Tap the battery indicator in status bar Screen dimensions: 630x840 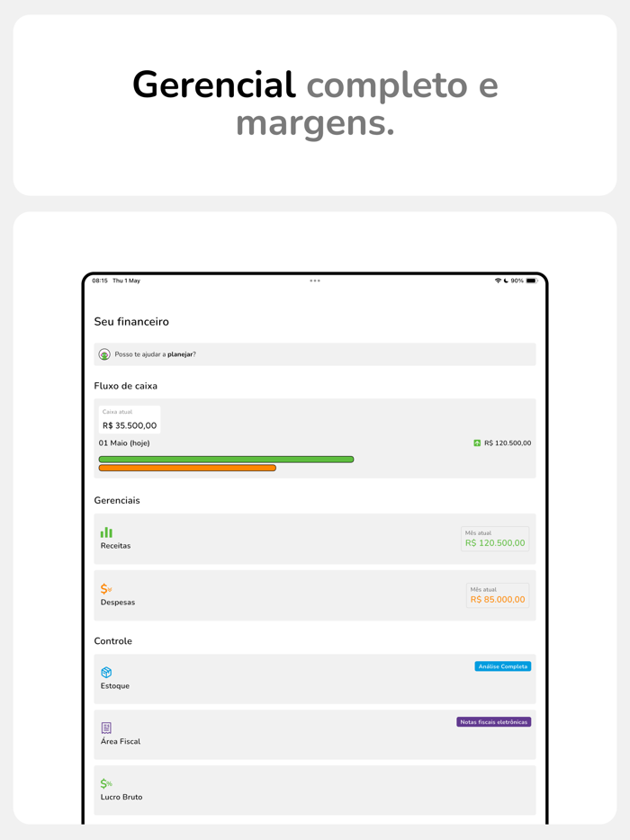pyautogui.click(x=530, y=280)
